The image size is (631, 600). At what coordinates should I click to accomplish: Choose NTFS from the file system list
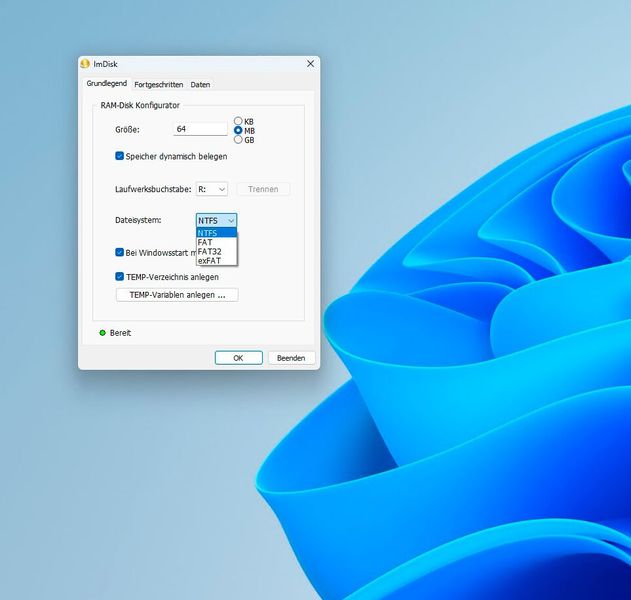(217, 233)
